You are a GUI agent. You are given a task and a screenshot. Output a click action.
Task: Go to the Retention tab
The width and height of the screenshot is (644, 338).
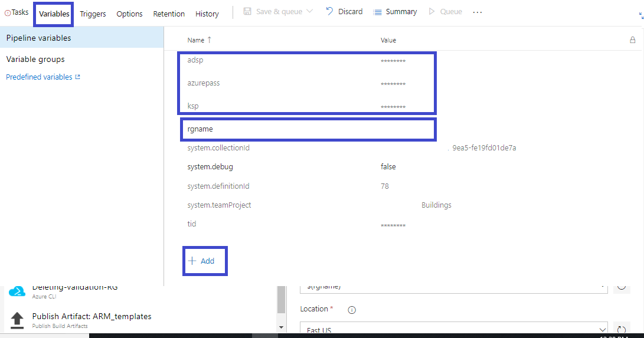point(169,14)
